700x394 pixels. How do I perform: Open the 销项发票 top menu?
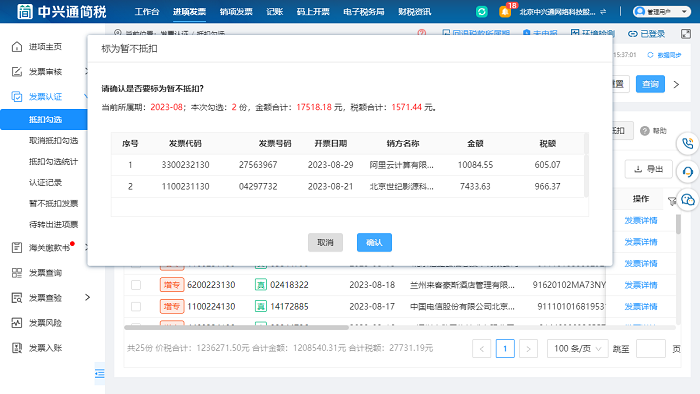236,12
